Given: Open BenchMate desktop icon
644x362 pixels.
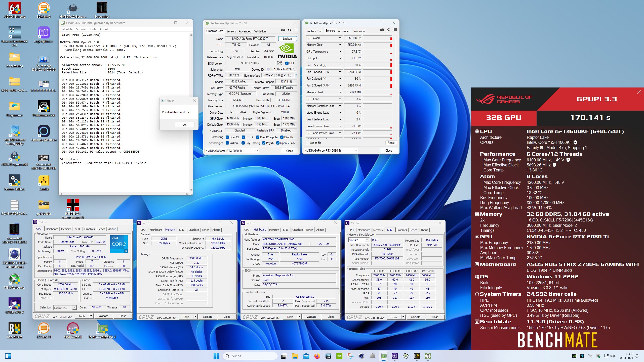Looking at the screenshot, I should point(14,330).
